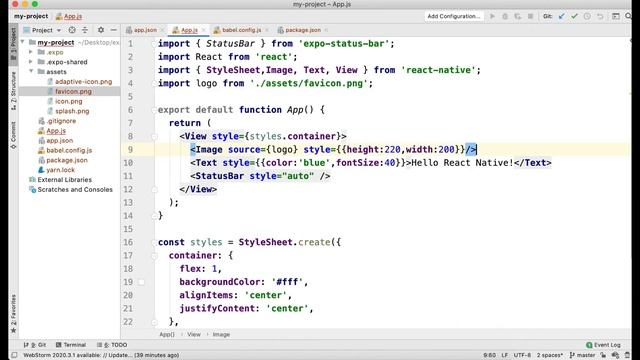Click the IDE settings window icon before search
Image resolution: width=640 pixels, height=360 pixels.
[x=616, y=16]
